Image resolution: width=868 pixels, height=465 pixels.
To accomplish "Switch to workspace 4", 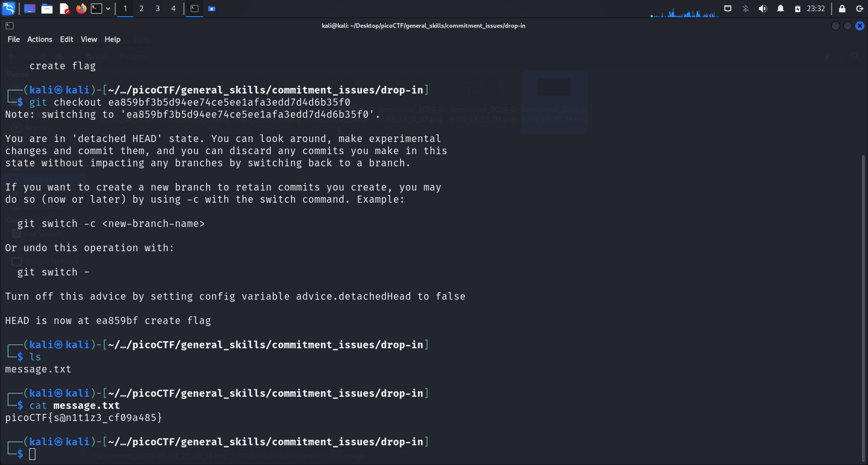I will [x=173, y=9].
